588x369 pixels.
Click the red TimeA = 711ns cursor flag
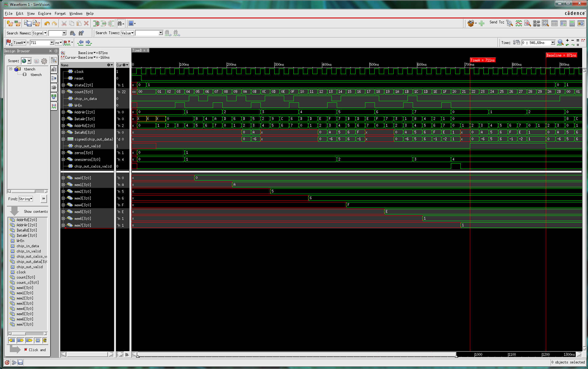point(483,60)
